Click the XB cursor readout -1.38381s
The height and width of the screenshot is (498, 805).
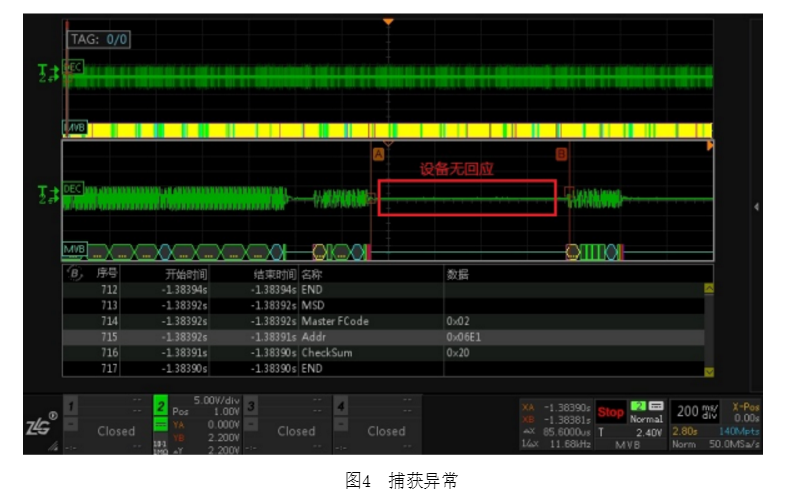coord(556,419)
